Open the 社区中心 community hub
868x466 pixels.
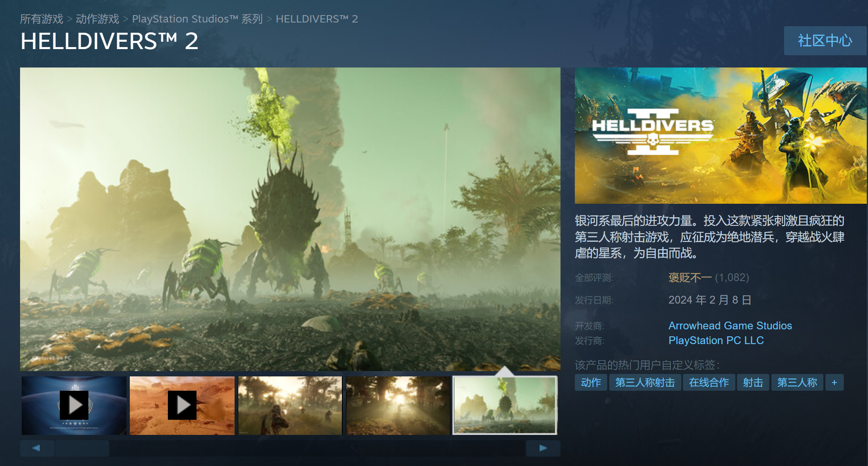[825, 41]
